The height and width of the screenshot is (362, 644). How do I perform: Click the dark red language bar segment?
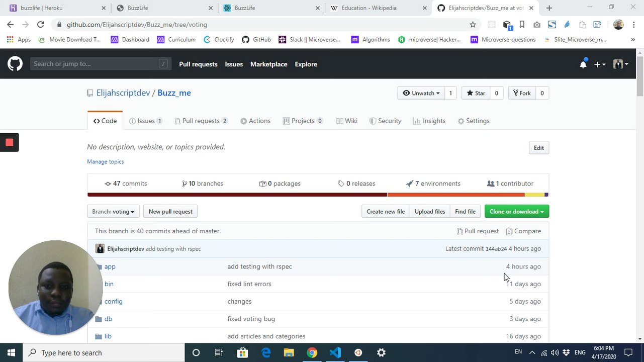[237, 195]
